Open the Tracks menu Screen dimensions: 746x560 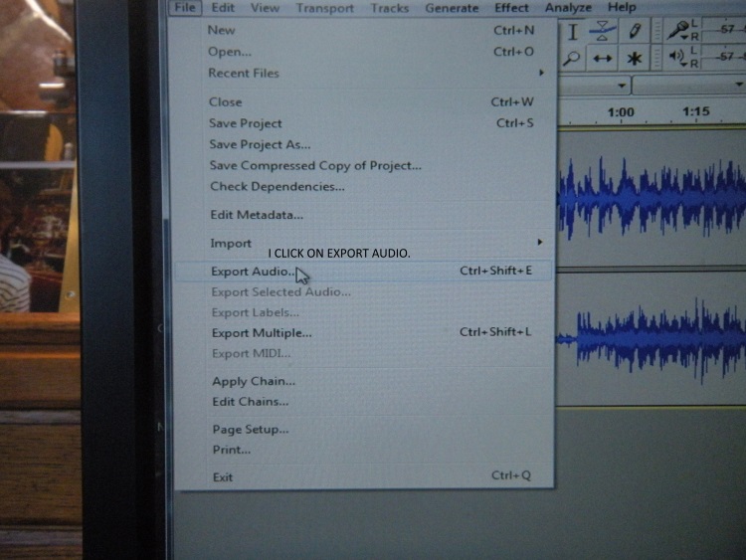click(x=390, y=8)
